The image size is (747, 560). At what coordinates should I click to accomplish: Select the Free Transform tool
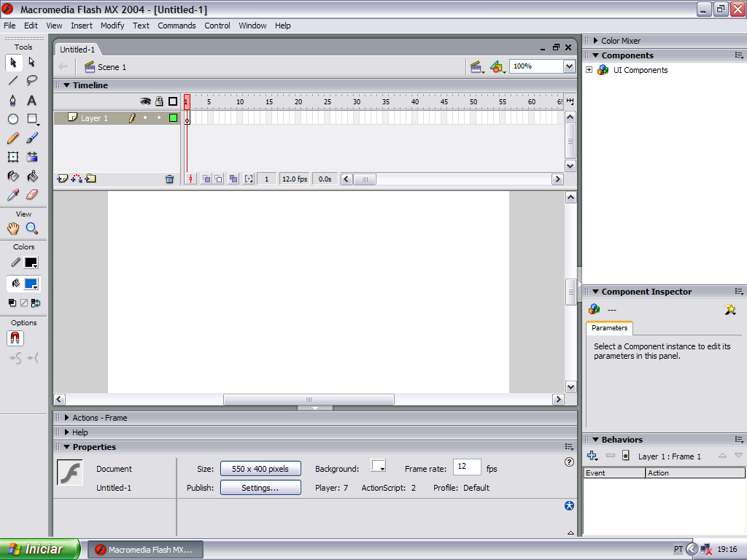tap(13, 157)
